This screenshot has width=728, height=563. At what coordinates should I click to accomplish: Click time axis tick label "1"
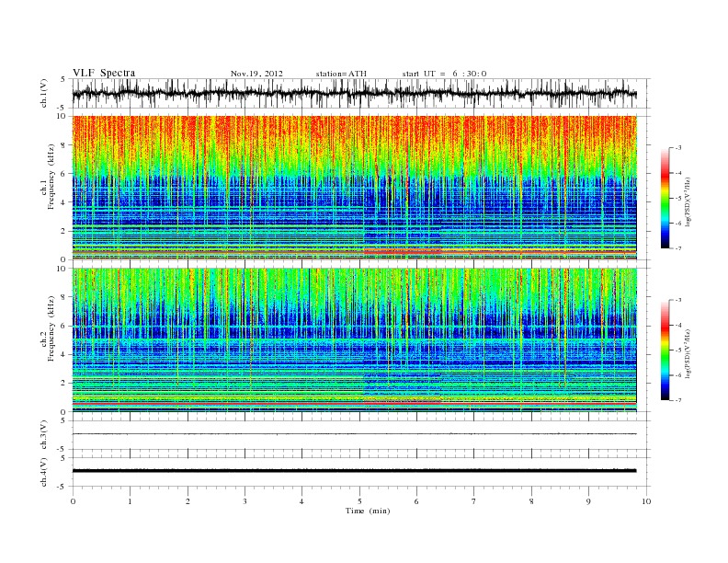point(131,501)
